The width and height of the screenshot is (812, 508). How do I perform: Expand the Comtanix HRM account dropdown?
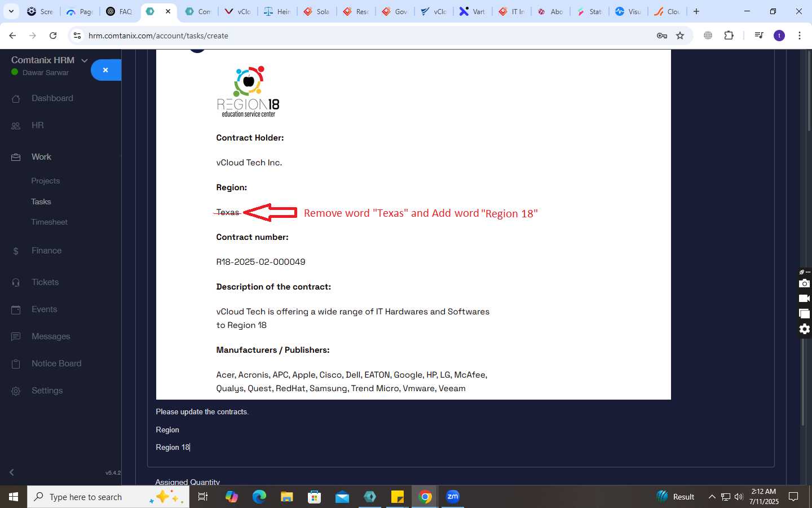coord(85,60)
